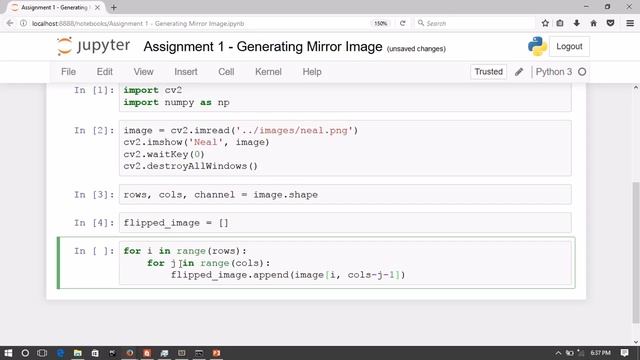Click the Python logo icon

(x=537, y=46)
